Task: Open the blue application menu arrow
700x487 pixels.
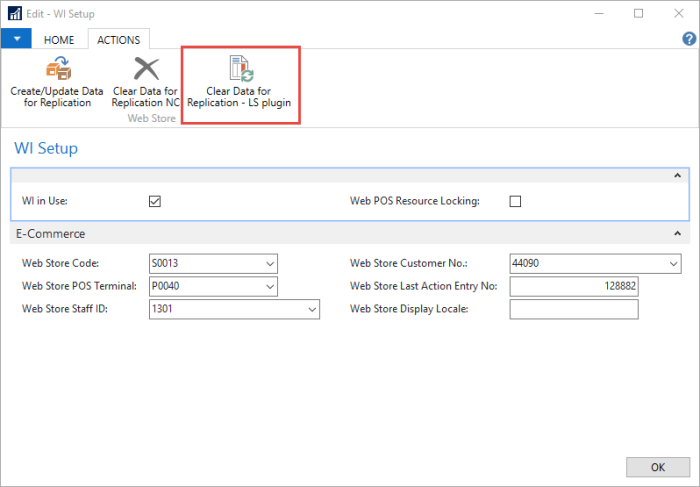Action: pyautogui.click(x=16, y=39)
